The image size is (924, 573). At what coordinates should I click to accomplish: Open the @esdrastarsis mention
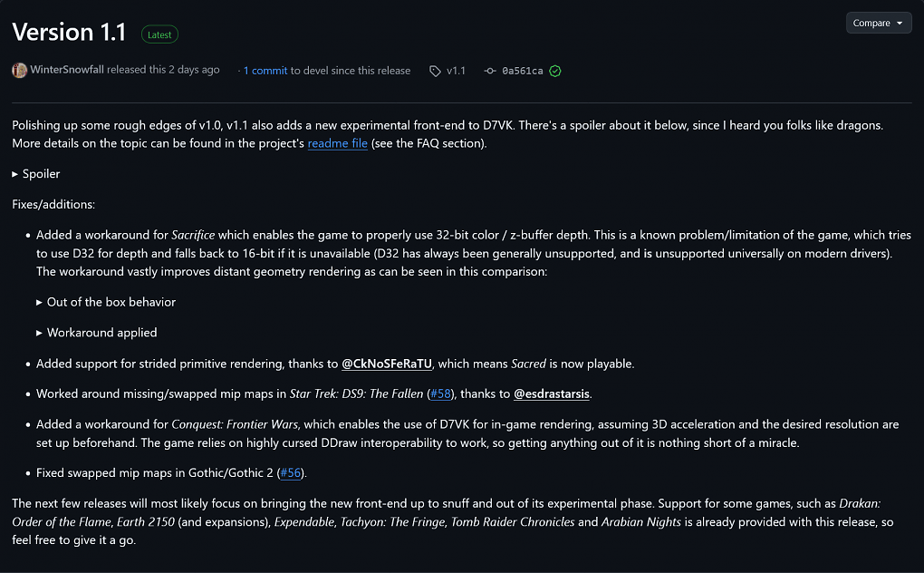click(552, 393)
